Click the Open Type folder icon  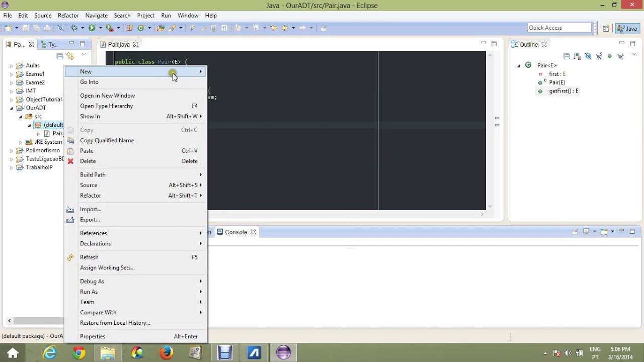160,28
